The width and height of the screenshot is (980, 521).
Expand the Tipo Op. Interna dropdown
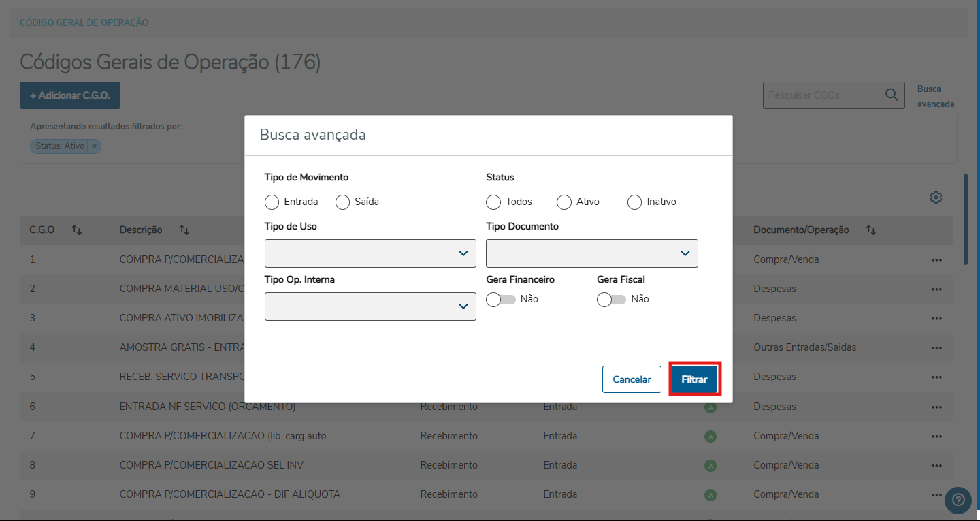click(x=370, y=306)
